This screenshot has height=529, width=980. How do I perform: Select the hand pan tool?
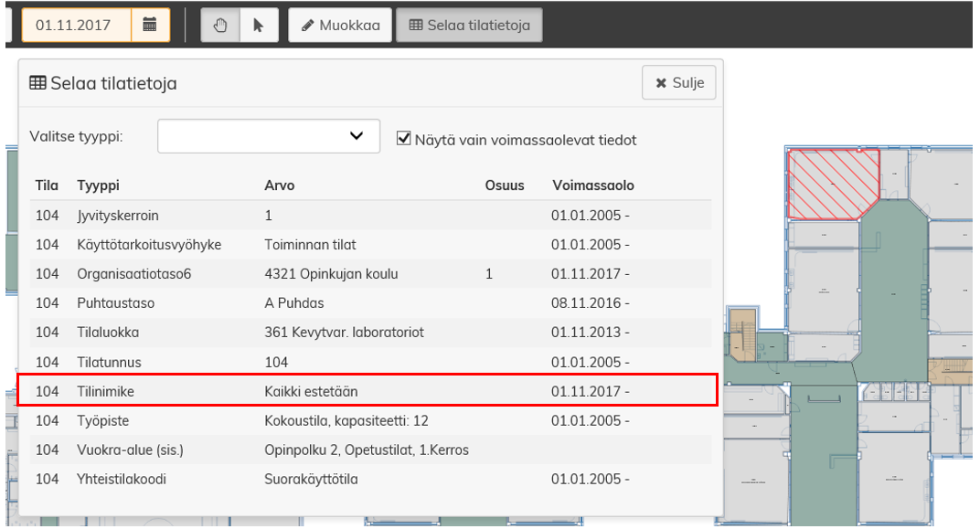219,26
